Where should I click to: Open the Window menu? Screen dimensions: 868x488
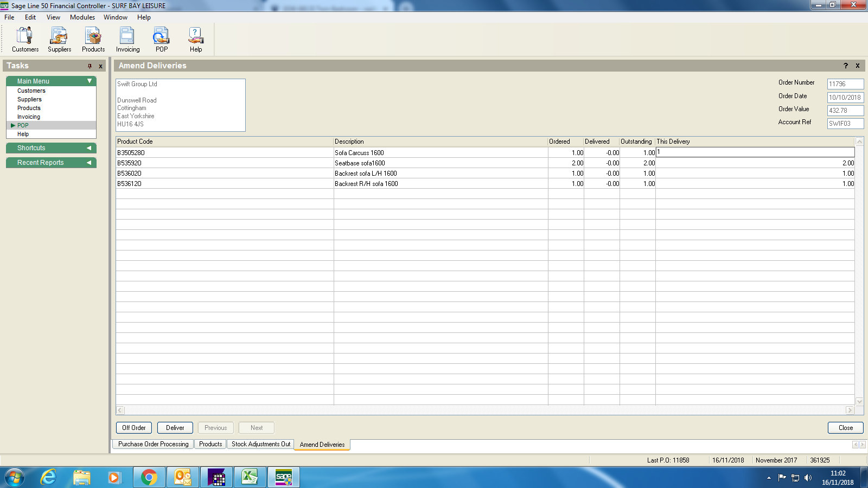(116, 17)
